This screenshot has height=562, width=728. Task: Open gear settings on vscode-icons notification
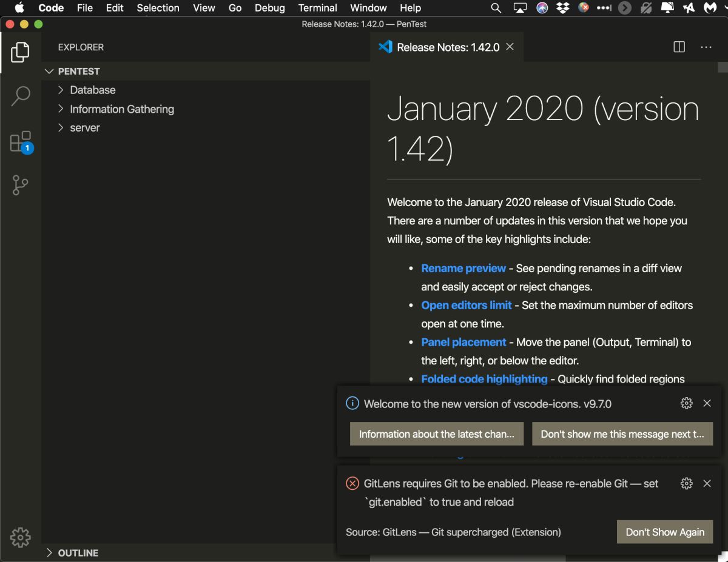687,403
